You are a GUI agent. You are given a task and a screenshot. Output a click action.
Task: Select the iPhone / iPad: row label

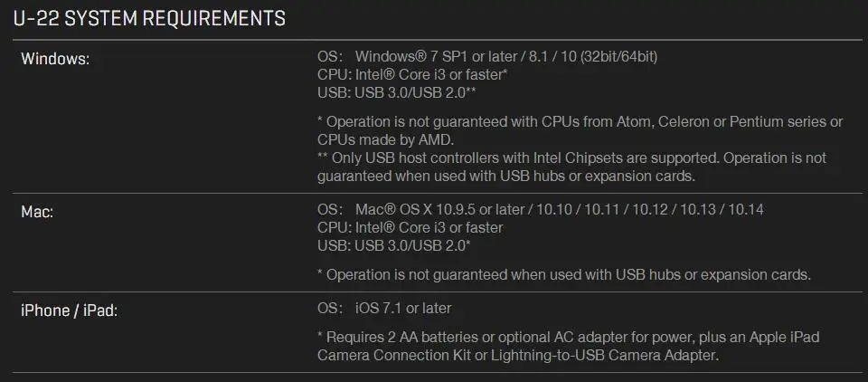[x=70, y=310]
